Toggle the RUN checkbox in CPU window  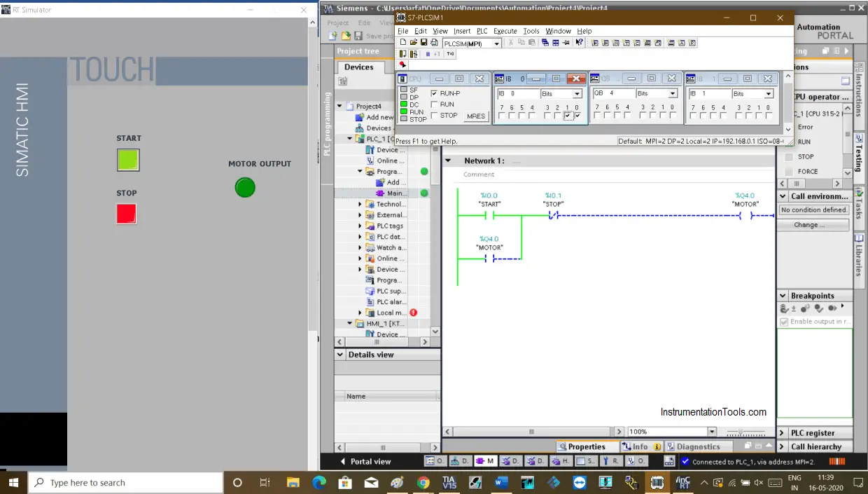click(434, 104)
